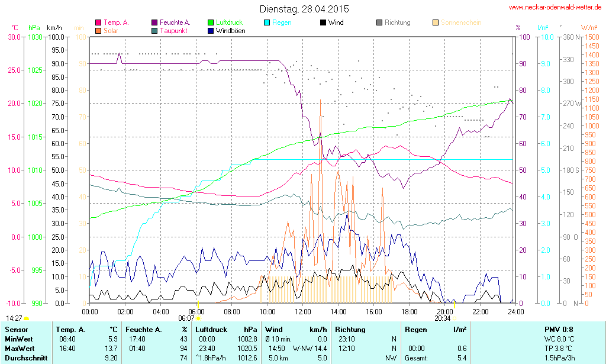606x364 pixels.
Task: Click the PMV 0:8 header cell
Action: click(558, 330)
